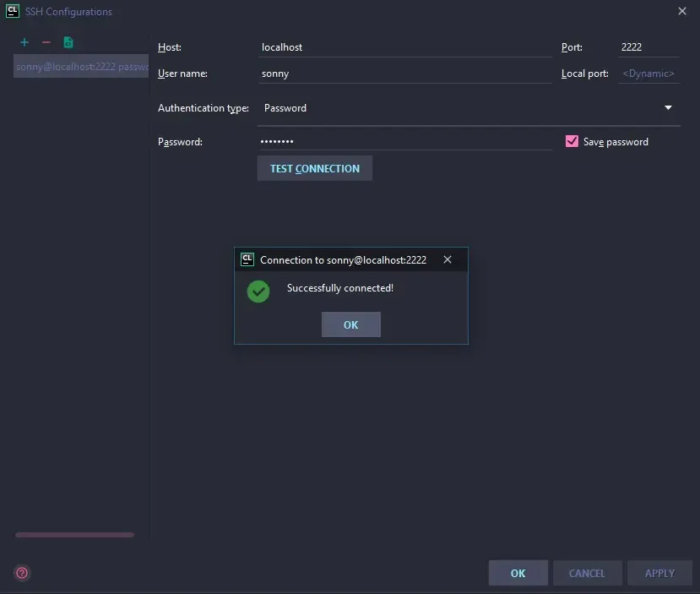Click the CLion logo in popup title bar

coord(247,259)
